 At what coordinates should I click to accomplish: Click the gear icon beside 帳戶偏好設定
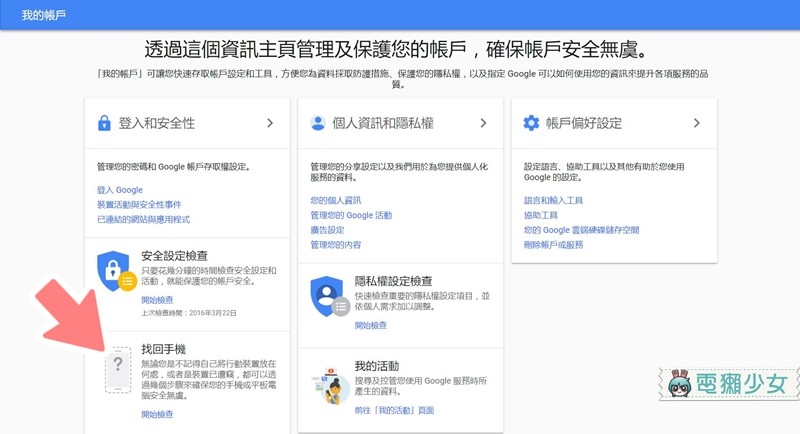click(x=531, y=123)
